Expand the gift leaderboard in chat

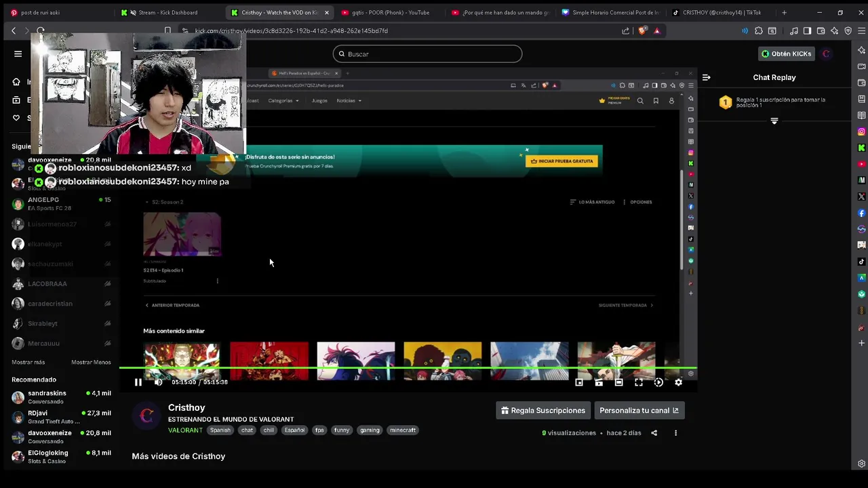[x=774, y=121]
